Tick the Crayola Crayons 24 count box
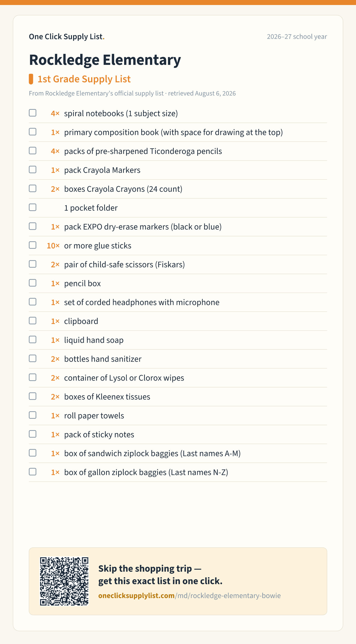Image resolution: width=356 pixels, height=644 pixels. (x=33, y=189)
